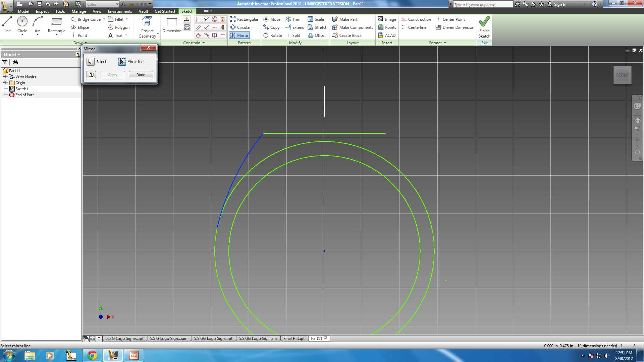Select the Line tool

[7, 24]
